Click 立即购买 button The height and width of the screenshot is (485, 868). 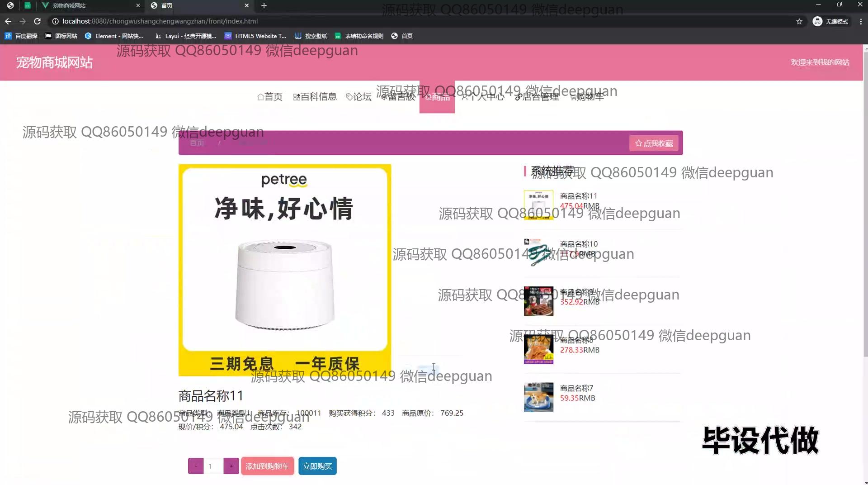(x=317, y=466)
